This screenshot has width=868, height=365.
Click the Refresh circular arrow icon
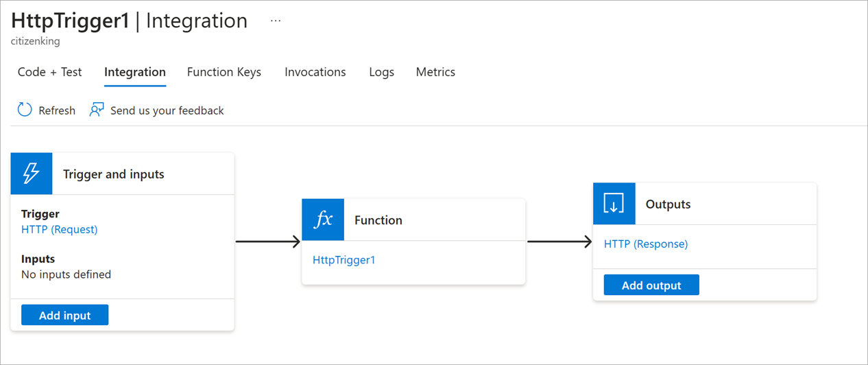[25, 110]
